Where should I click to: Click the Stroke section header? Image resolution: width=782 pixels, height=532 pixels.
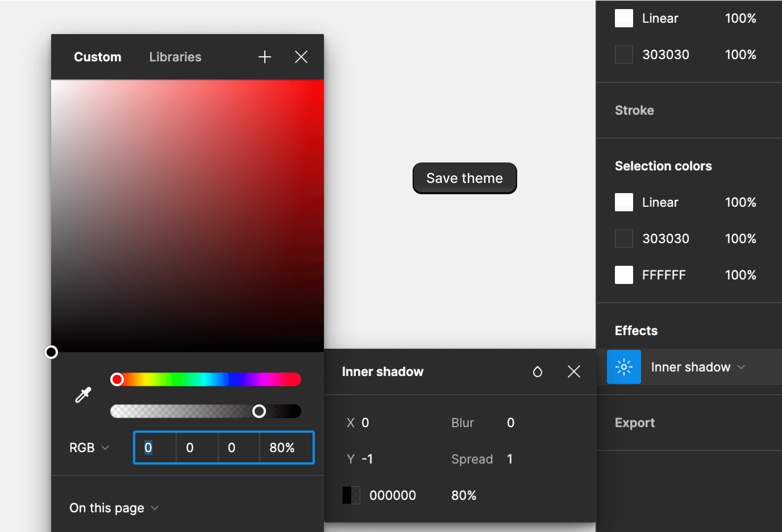click(x=634, y=110)
